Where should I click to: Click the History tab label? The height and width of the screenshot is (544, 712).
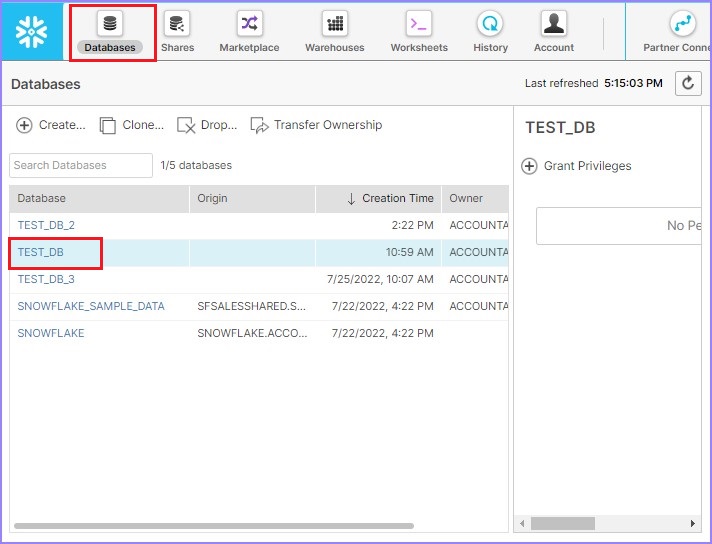tap(490, 47)
